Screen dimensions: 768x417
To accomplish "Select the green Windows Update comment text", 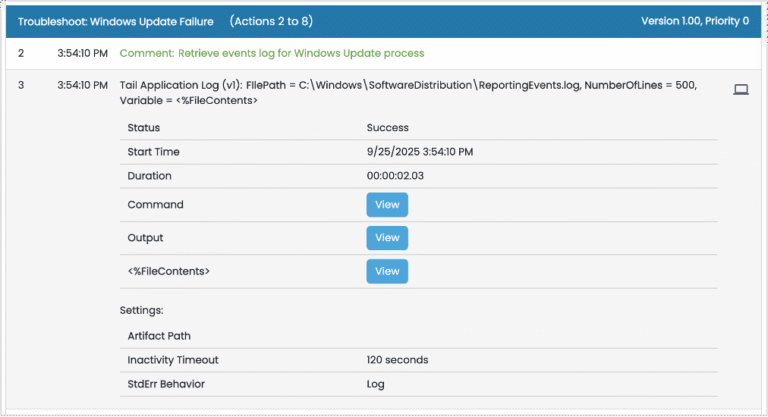I will [x=271, y=53].
